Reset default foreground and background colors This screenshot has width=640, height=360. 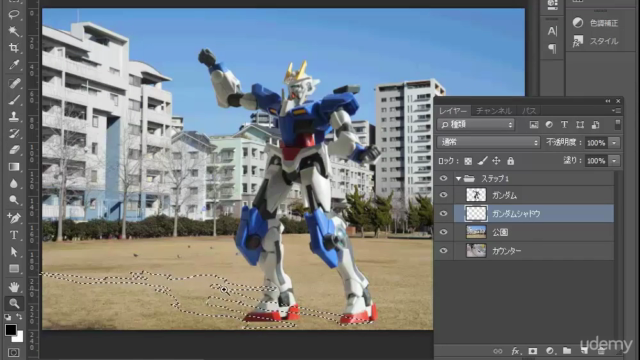(x=7, y=317)
